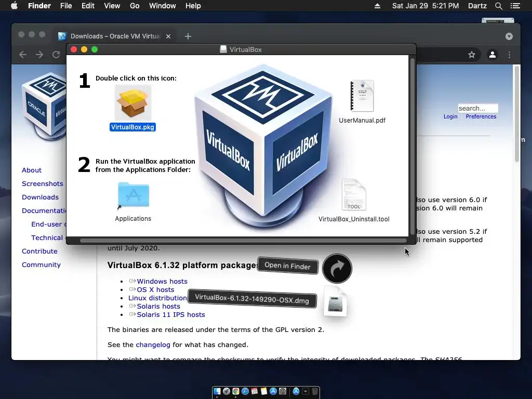Click the browser forward arrow

(x=39, y=55)
